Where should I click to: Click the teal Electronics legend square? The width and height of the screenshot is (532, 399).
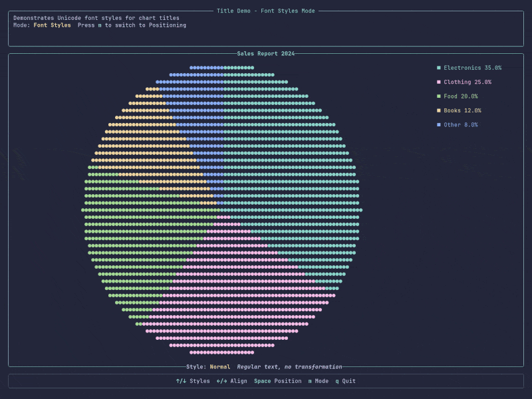pos(439,68)
